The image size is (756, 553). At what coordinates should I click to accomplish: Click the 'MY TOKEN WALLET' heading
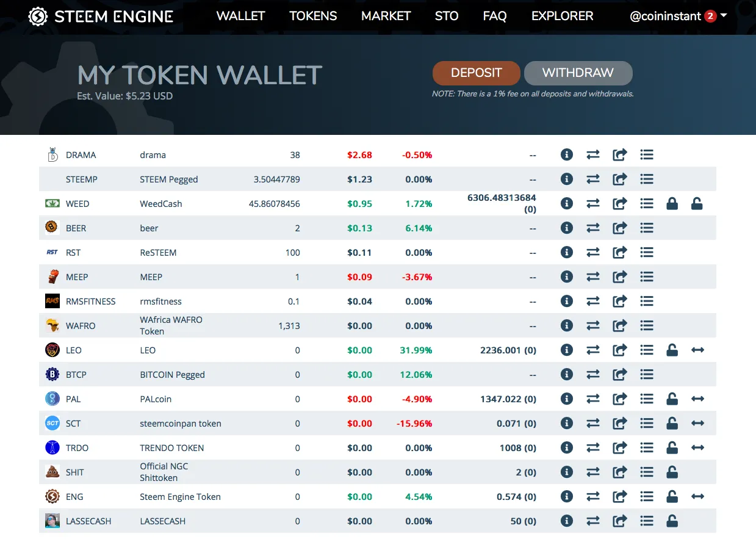tap(200, 75)
